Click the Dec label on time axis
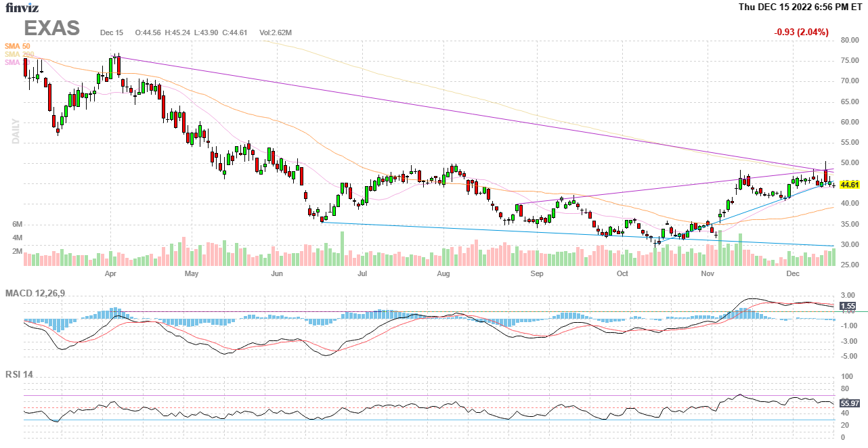The width and height of the screenshot is (868, 448). click(793, 274)
